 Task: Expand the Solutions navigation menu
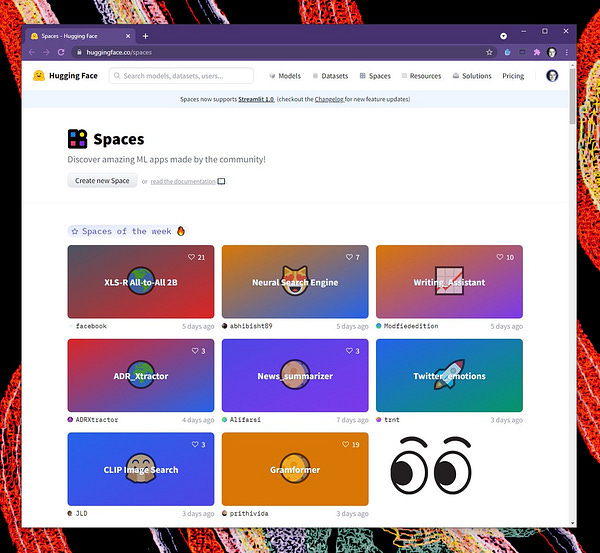[x=472, y=76]
